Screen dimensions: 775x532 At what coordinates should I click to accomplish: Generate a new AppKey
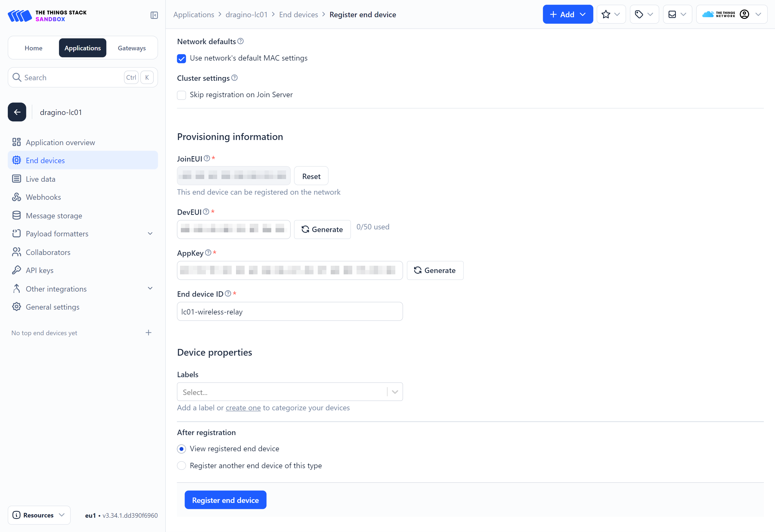pos(435,270)
